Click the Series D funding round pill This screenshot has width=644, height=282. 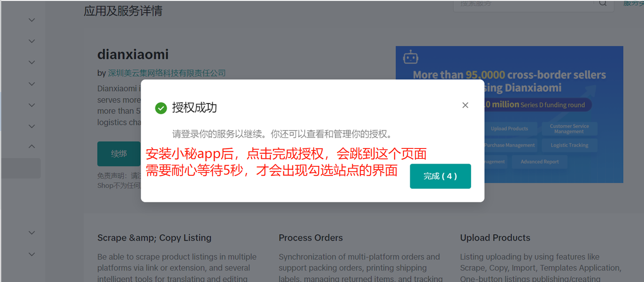[538, 105]
